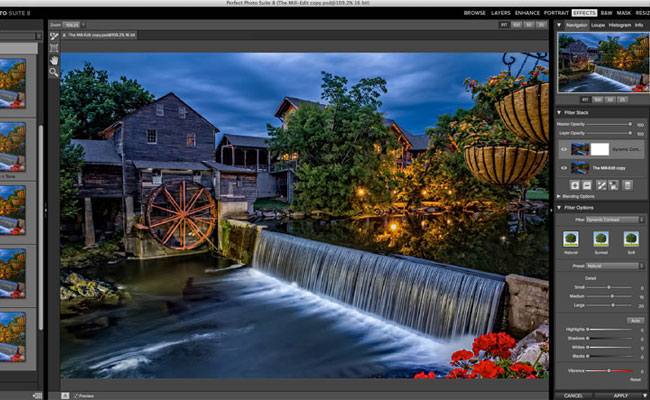Switch to the LAYERS module
This screenshot has width=650, height=400.
coord(501,13)
